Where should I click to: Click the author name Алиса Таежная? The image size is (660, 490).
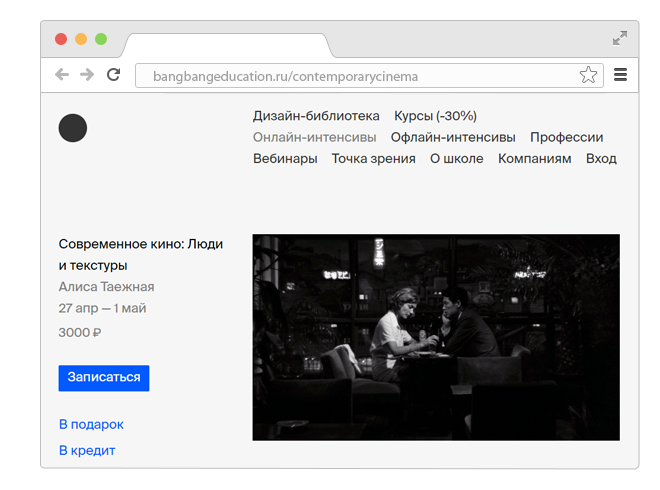(106, 287)
